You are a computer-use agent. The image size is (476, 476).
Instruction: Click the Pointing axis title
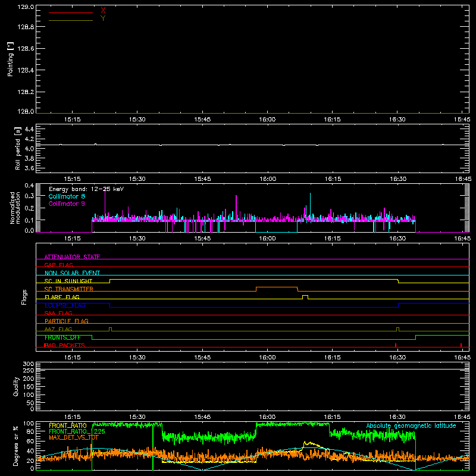10,59
